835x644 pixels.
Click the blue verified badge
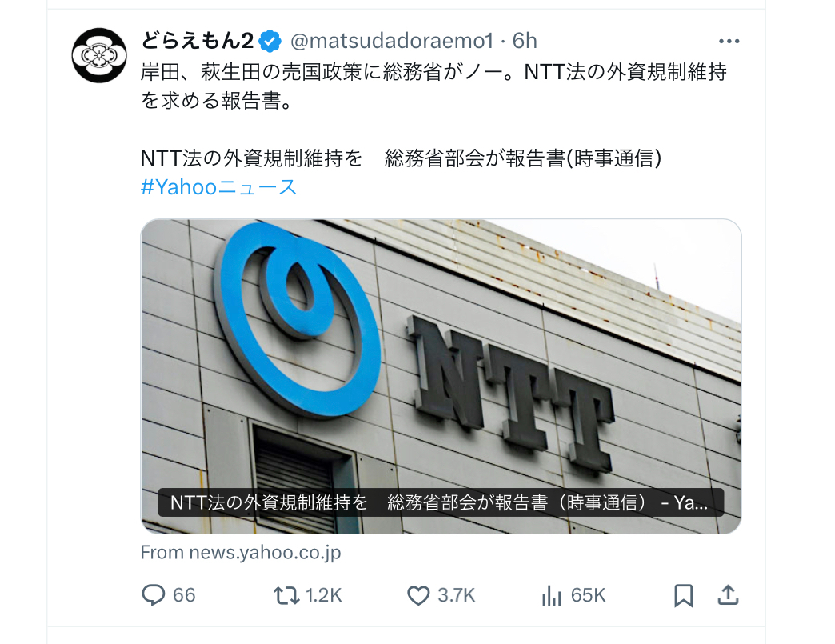pyautogui.click(x=270, y=41)
